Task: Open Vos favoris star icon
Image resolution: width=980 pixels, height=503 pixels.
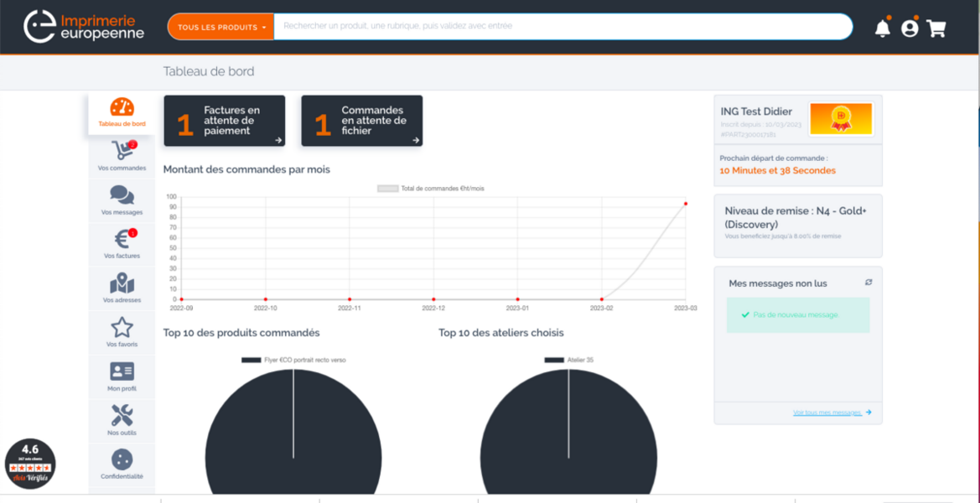Action: coord(122,327)
